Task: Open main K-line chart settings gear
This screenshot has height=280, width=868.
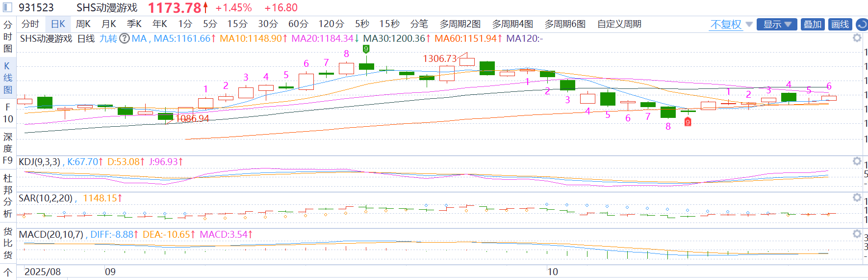Action: pyautogui.click(x=857, y=38)
